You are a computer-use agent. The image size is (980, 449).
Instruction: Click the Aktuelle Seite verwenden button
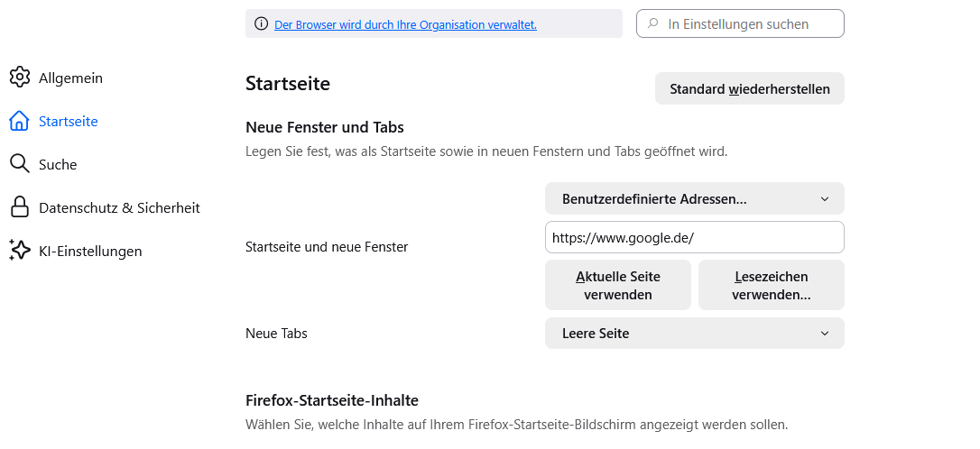coord(617,285)
